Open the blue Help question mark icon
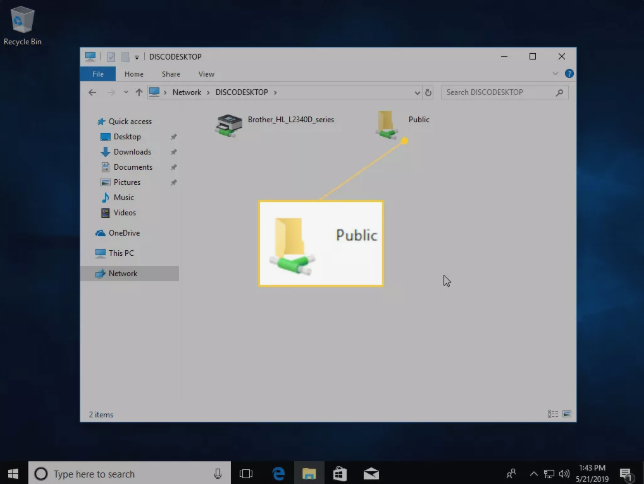The width and height of the screenshot is (644, 484). click(569, 74)
